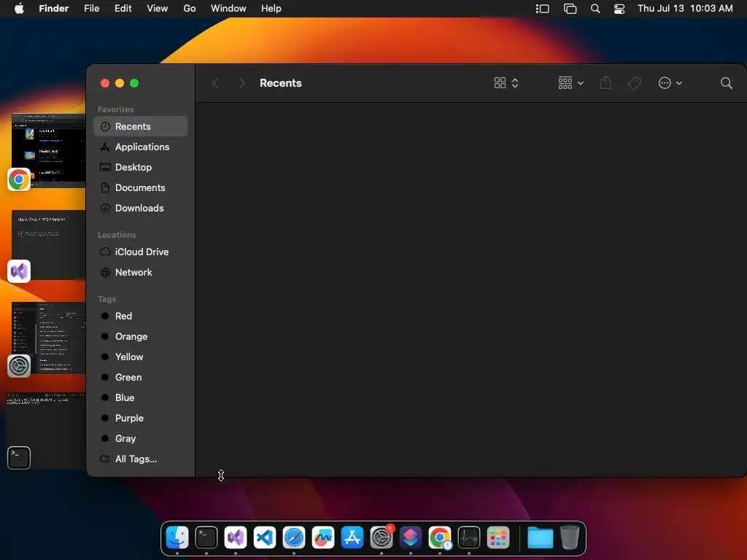Click the Finder window search icon

click(726, 83)
